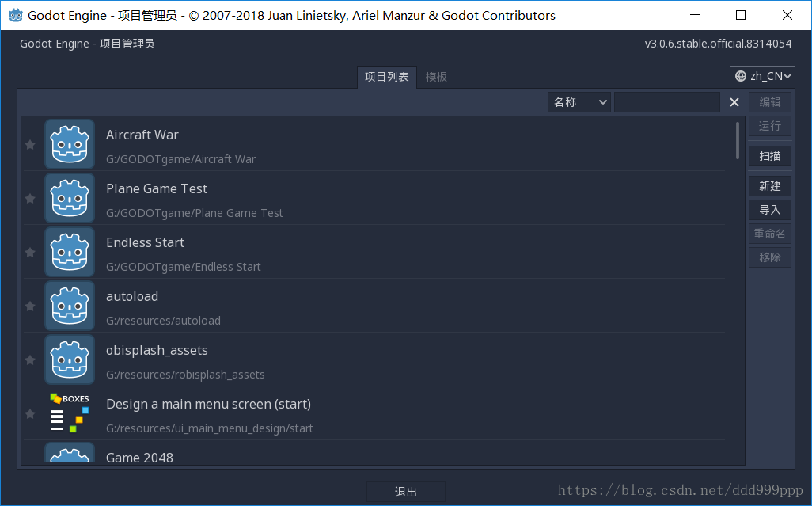
Task: Open the 名称 sort order dropdown
Action: (x=579, y=103)
